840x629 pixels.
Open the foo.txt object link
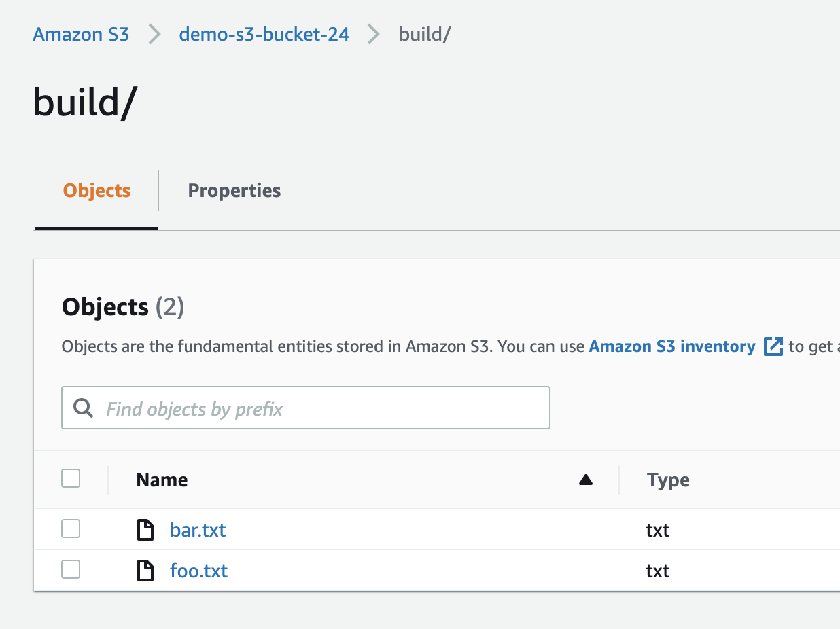click(x=198, y=571)
